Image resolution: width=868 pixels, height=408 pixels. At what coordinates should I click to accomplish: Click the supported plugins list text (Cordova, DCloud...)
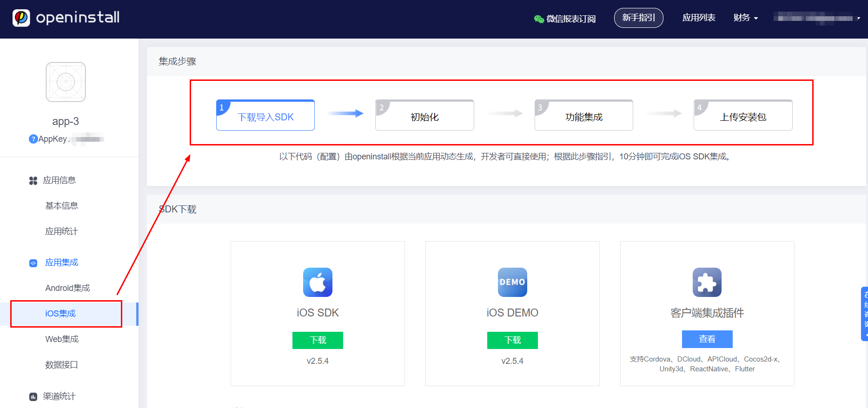[707, 364]
